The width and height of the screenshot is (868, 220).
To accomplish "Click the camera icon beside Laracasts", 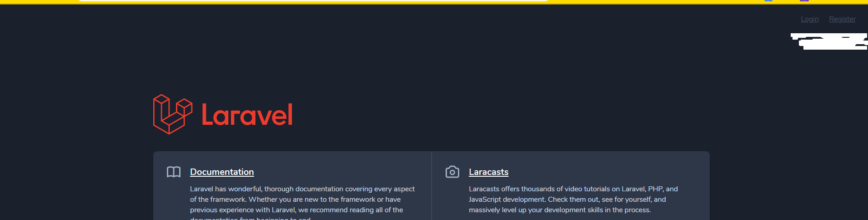I will tap(452, 172).
